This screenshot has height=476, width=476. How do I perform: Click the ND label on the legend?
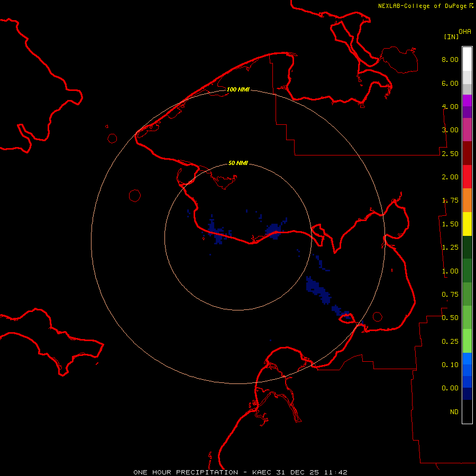[x=454, y=412]
